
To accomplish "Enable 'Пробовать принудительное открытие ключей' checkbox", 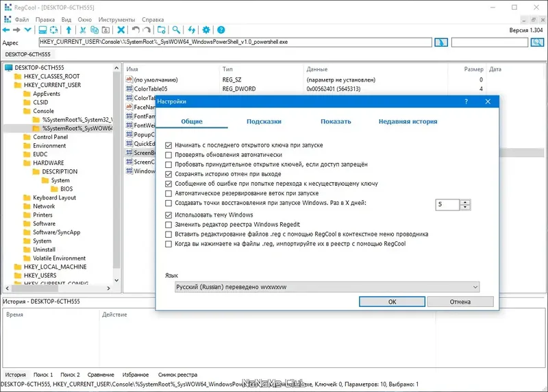I will coord(169,164).
